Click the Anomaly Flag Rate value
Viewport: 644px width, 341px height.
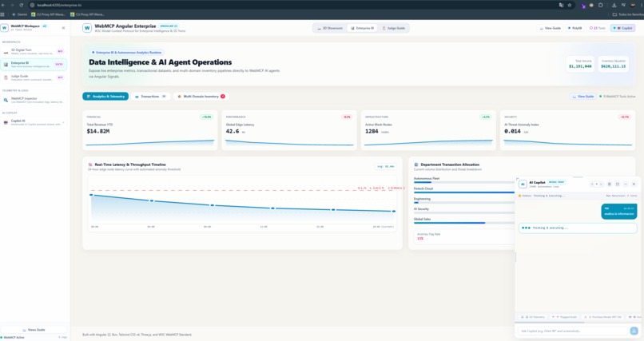click(x=420, y=239)
